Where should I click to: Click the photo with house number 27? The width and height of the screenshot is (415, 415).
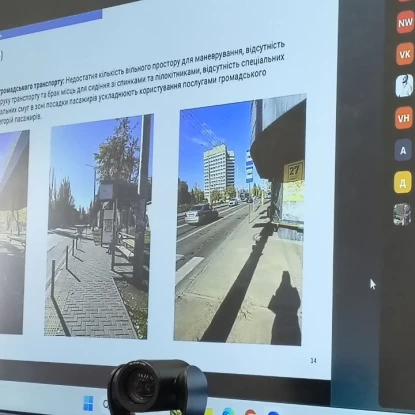point(239,220)
